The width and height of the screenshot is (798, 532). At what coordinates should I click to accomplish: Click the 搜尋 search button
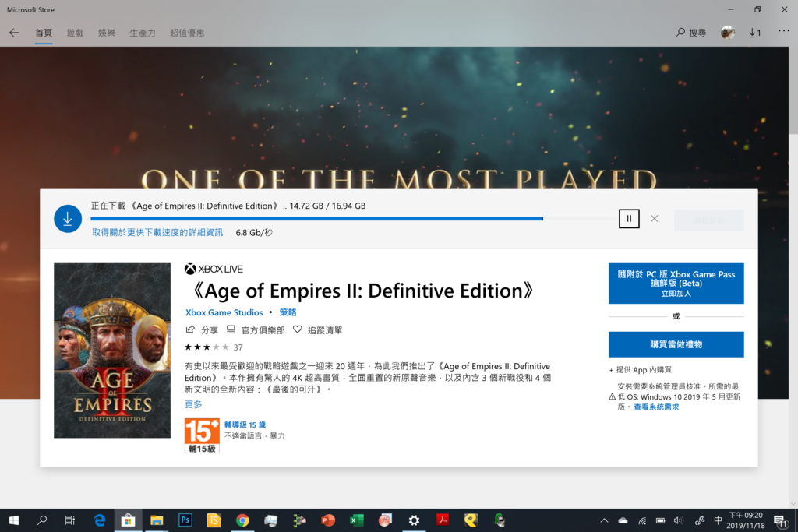click(x=690, y=33)
